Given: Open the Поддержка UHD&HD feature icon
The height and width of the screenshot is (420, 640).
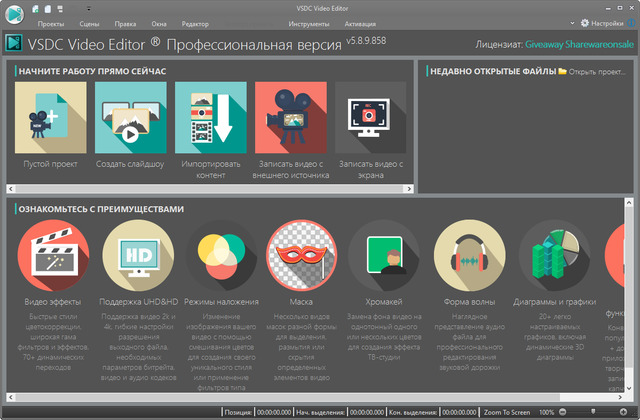Looking at the screenshot, I should [138, 256].
